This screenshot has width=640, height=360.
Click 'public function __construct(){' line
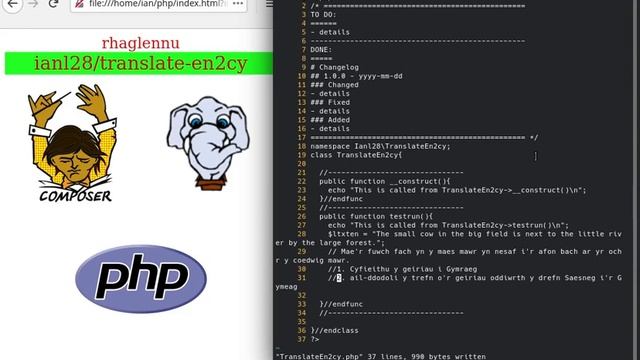(x=385, y=182)
